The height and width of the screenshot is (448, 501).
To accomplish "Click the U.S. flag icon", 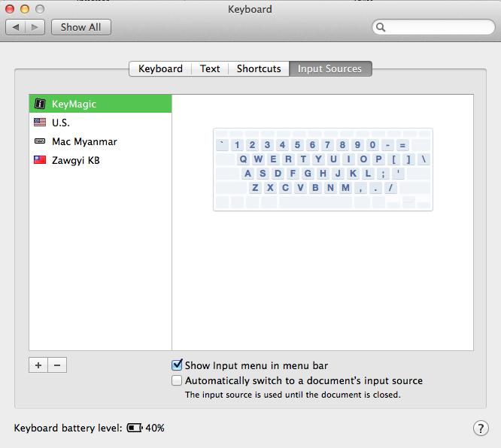I will (x=40, y=123).
